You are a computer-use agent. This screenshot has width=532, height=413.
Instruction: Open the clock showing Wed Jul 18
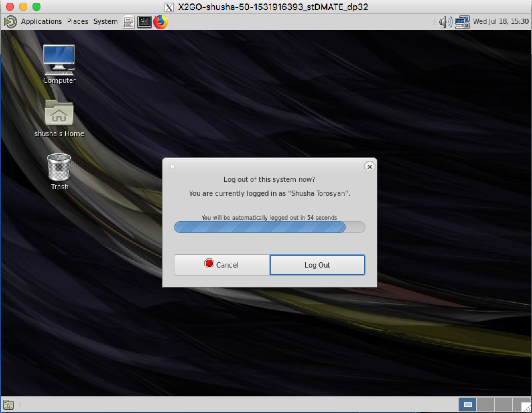click(500, 22)
